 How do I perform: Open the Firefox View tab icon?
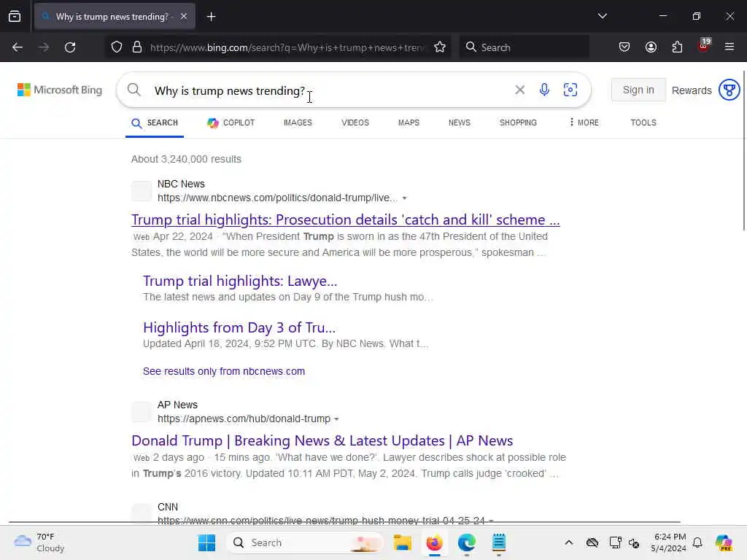click(x=15, y=16)
